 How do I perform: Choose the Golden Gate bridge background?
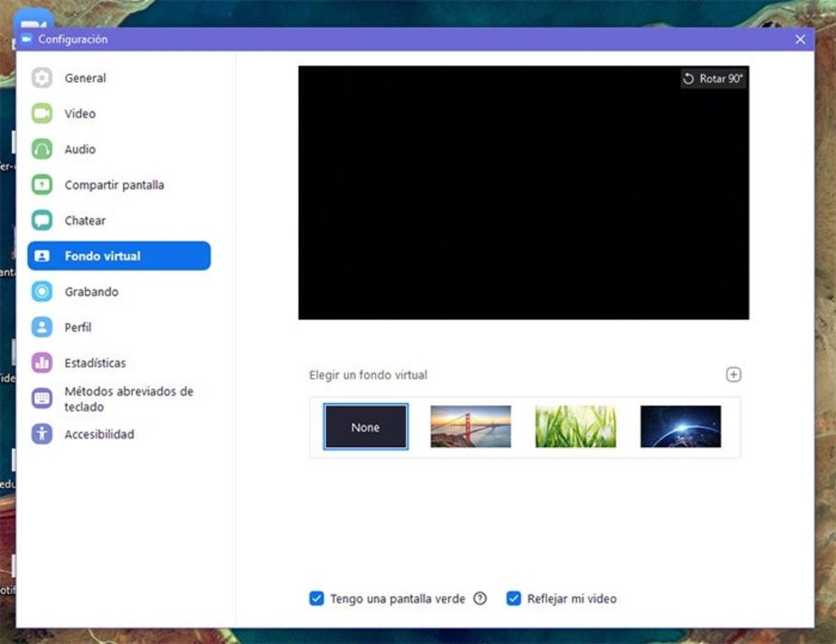coord(470,427)
